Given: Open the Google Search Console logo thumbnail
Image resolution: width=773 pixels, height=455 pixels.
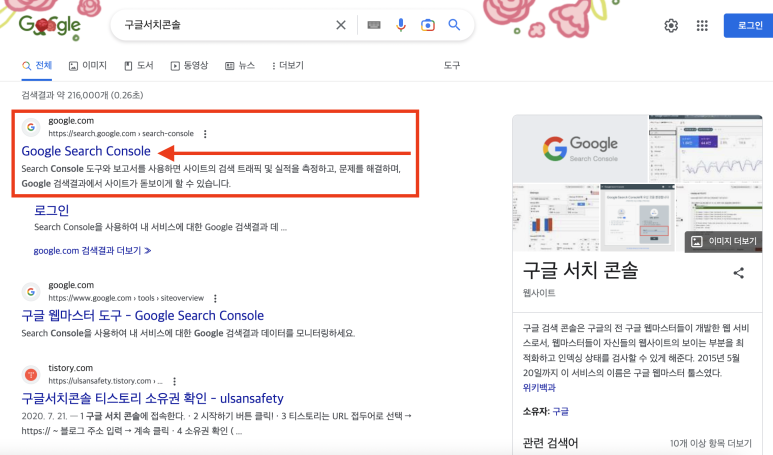Looking at the screenshot, I should pyautogui.click(x=580, y=149).
